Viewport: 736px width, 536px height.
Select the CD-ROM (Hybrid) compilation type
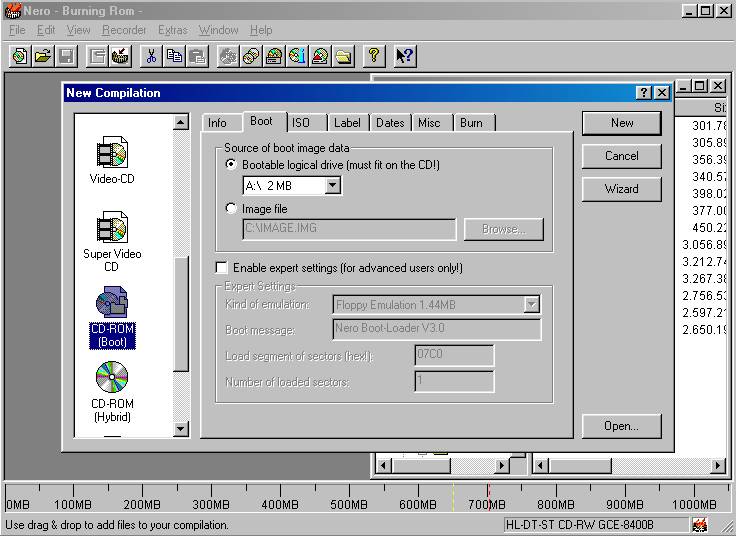coord(112,392)
